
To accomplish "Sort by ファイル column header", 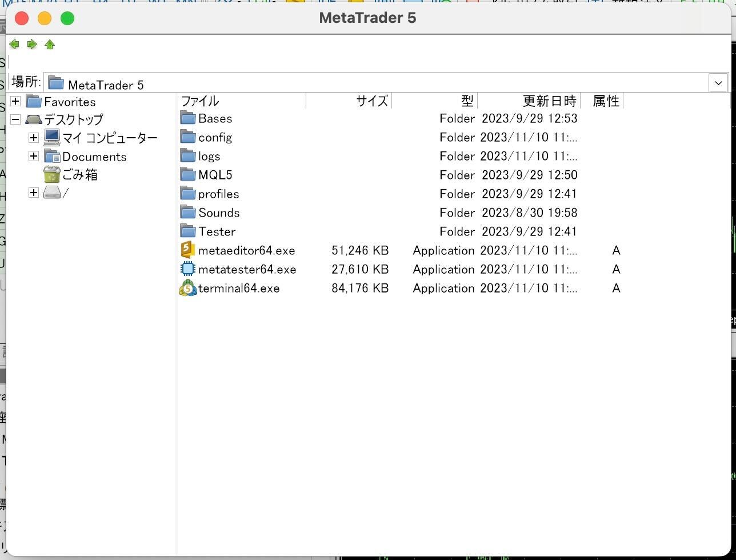I will click(242, 101).
